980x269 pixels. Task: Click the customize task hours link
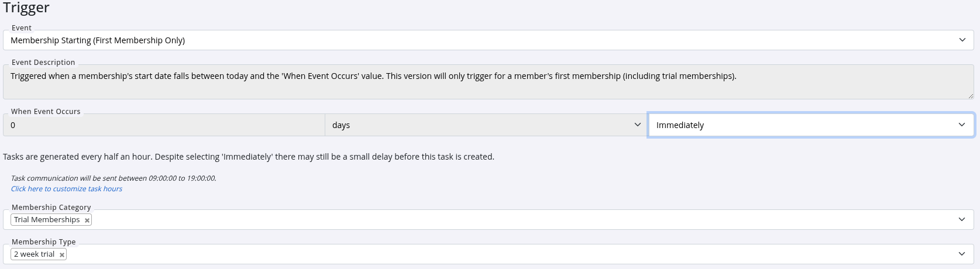coord(67,189)
